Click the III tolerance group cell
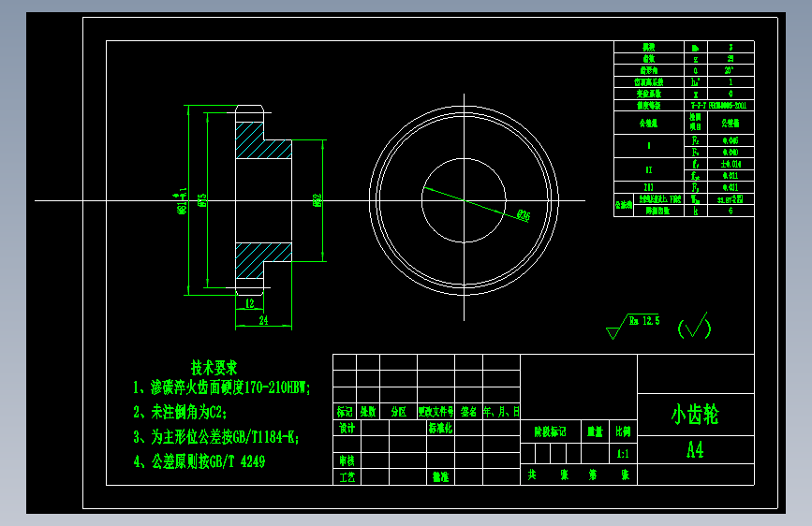This screenshot has width=812, height=526. [648, 187]
